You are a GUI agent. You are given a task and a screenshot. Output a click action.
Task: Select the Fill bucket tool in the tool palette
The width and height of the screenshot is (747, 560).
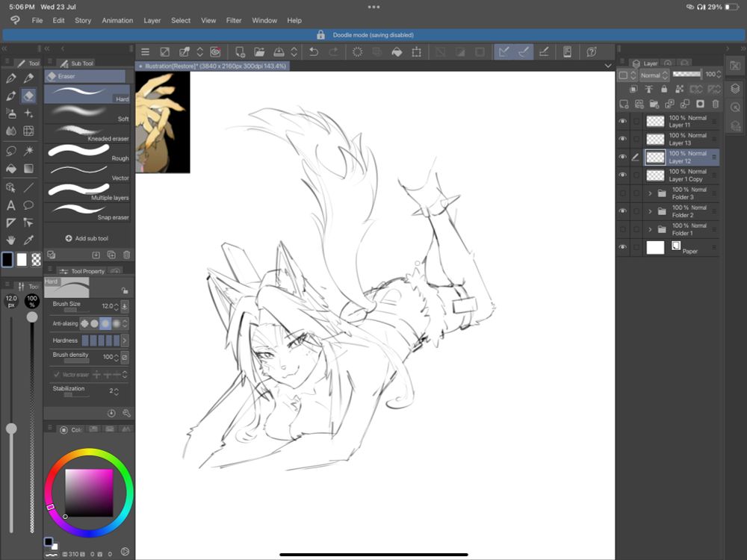click(11, 169)
